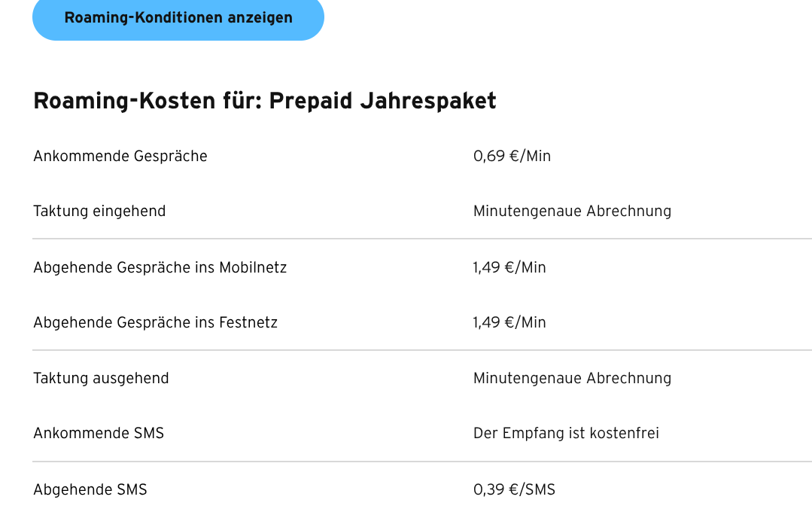Click the 'Abgehende Gespräche' text in the Festnetz row
The height and width of the screenshot is (518, 812).
[112, 322]
